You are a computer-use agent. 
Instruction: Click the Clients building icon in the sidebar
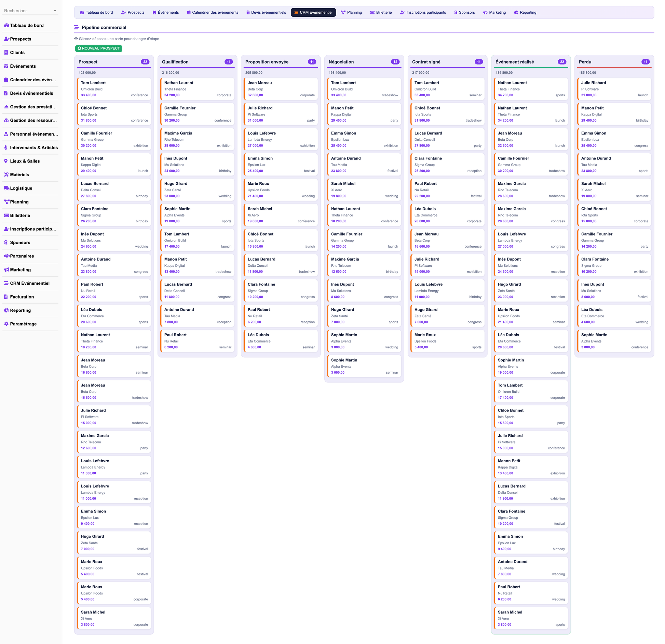tap(6, 53)
